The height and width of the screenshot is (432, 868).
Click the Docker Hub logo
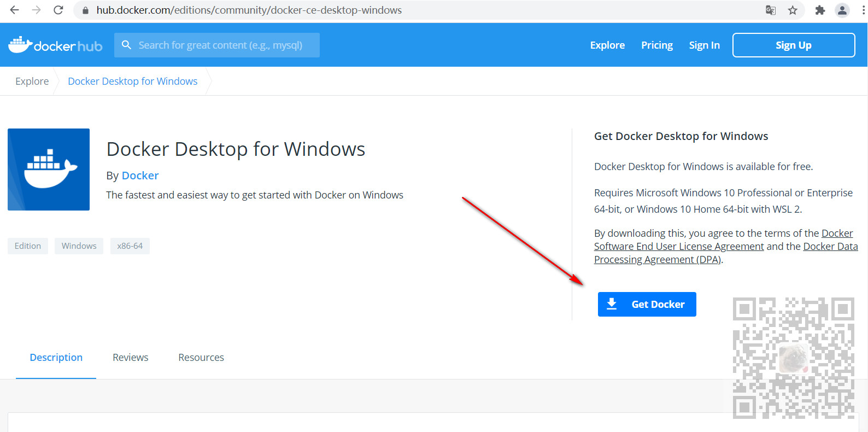[55, 45]
